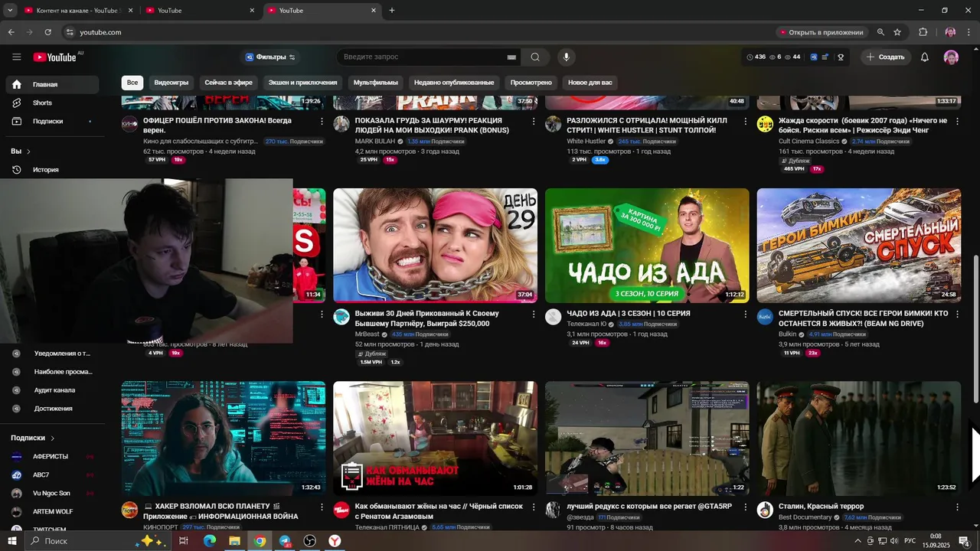This screenshot has height=551, width=980.
Task: View site information for youtube.com
Action: click(x=69, y=32)
